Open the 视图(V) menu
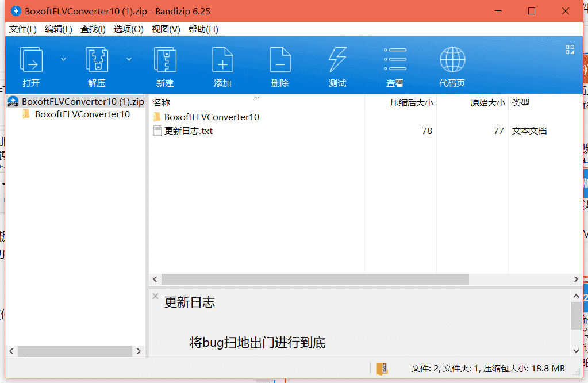Viewport: 588px width, 383px height. click(x=166, y=29)
